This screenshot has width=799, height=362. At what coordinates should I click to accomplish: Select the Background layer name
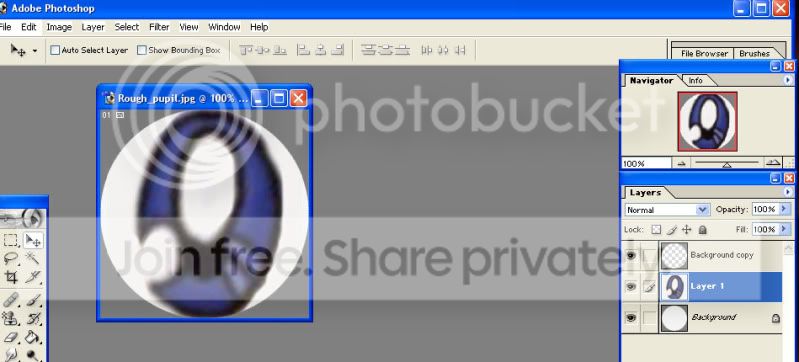point(713,317)
